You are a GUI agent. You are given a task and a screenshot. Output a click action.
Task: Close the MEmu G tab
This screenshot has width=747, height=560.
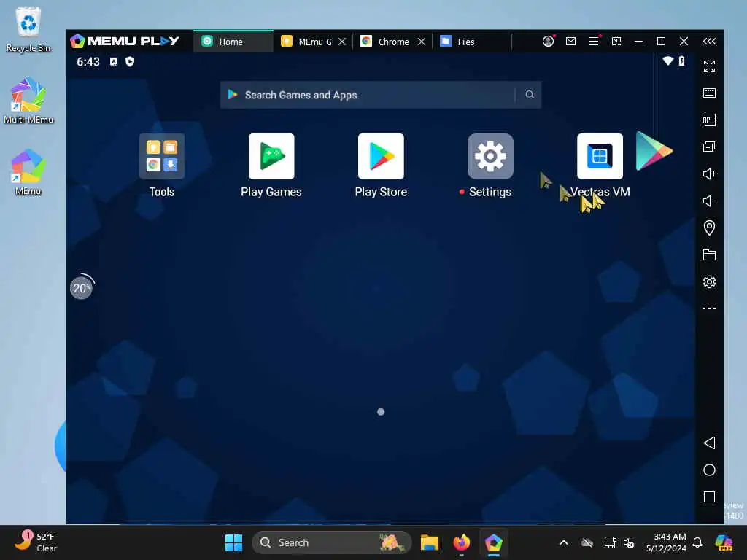click(342, 42)
